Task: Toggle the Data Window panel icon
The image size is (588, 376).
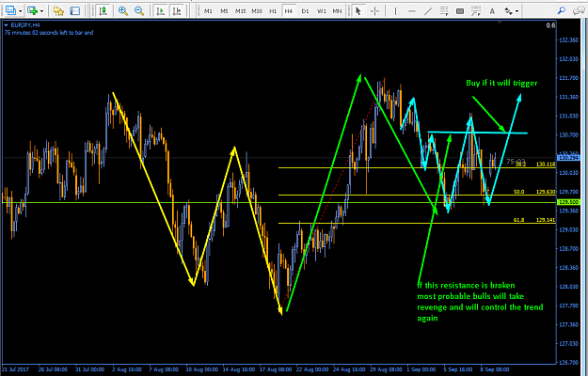Action: tap(75, 11)
